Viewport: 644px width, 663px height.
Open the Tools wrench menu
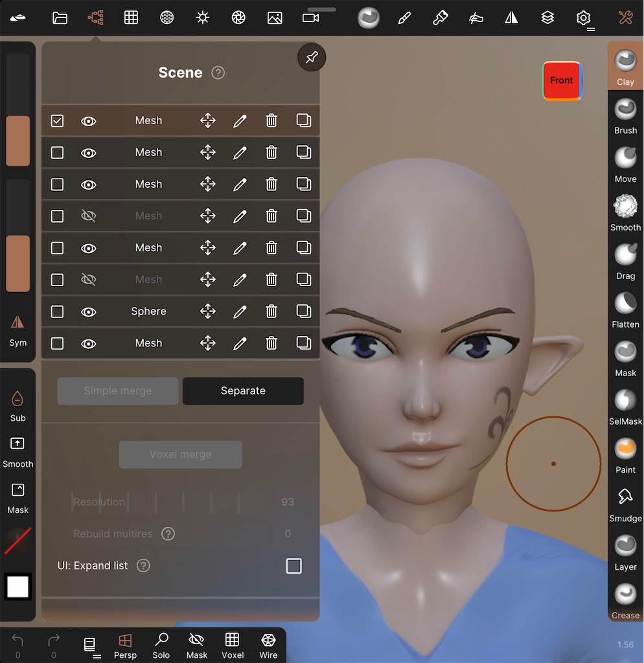point(625,17)
